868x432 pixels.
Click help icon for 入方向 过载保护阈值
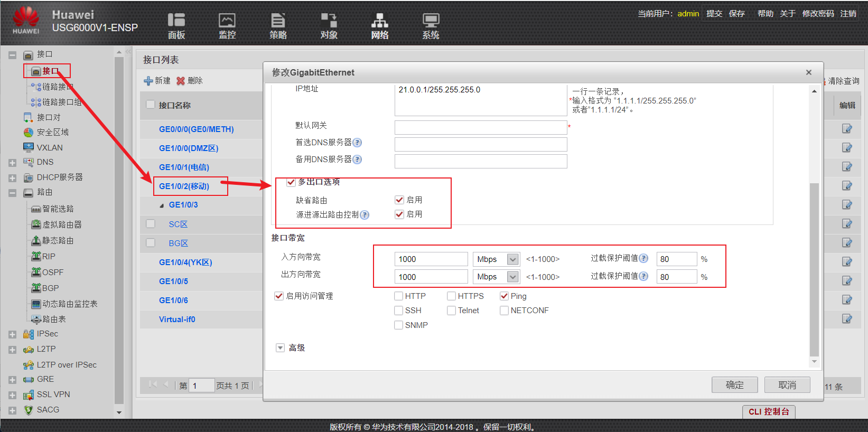click(x=643, y=258)
